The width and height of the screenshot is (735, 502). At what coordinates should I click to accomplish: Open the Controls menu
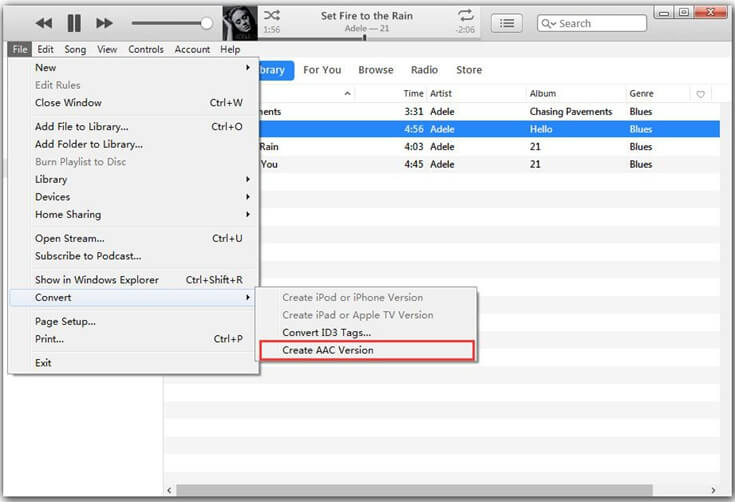(146, 49)
